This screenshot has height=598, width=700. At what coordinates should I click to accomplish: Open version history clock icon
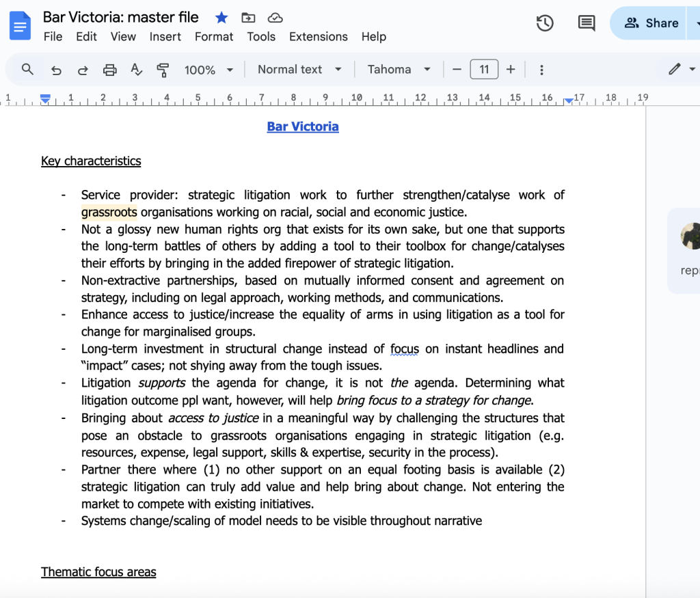click(545, 23)
